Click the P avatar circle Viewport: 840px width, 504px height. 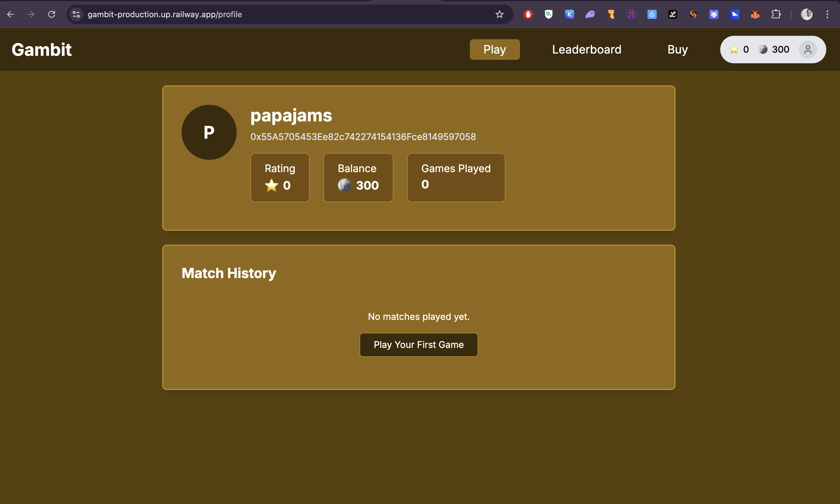(x=209, y=132)
